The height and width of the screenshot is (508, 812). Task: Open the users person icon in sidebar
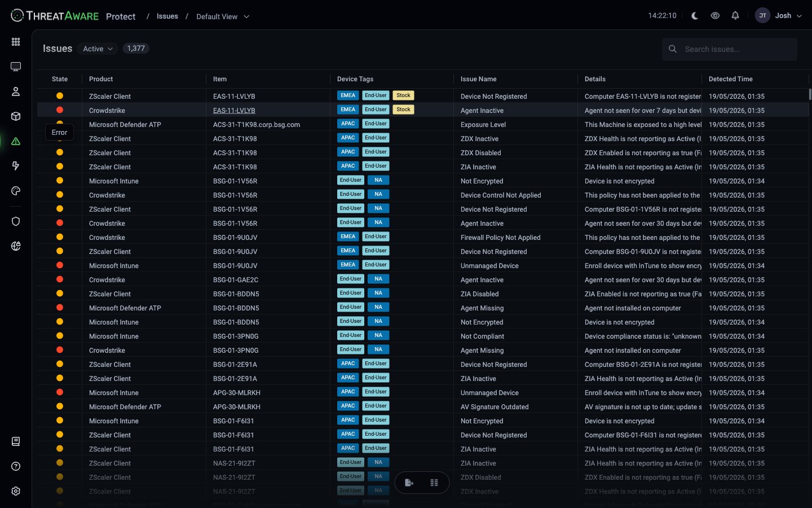click(16, 91)
